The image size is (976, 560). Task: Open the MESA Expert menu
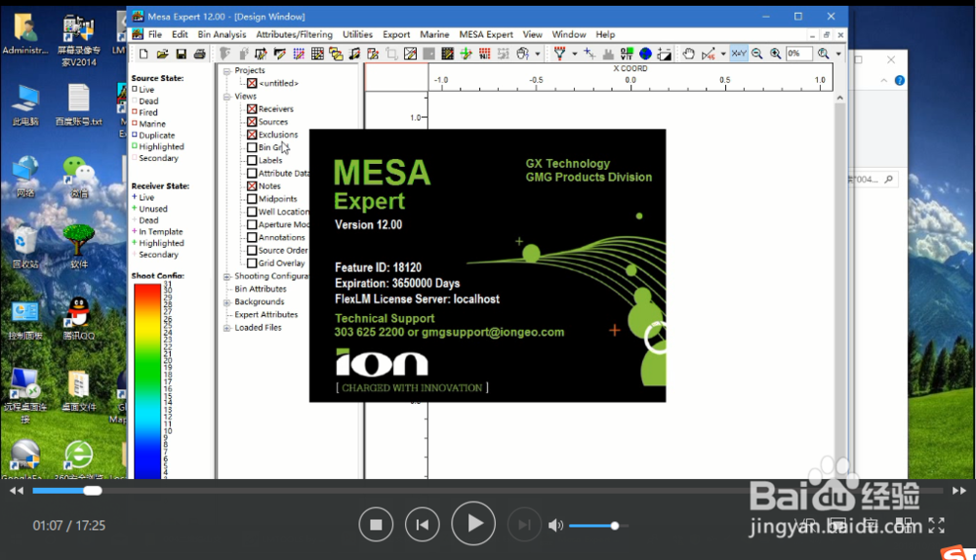coord(486,34)
